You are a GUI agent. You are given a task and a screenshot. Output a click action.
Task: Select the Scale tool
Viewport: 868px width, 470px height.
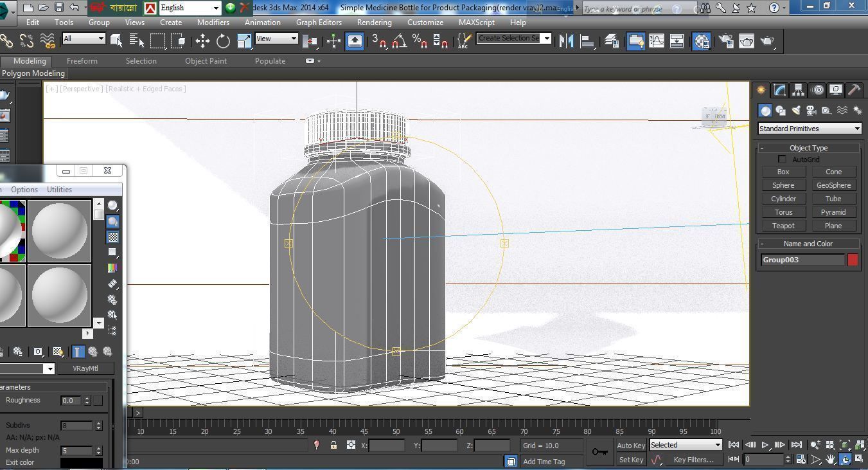click(244, 41)
